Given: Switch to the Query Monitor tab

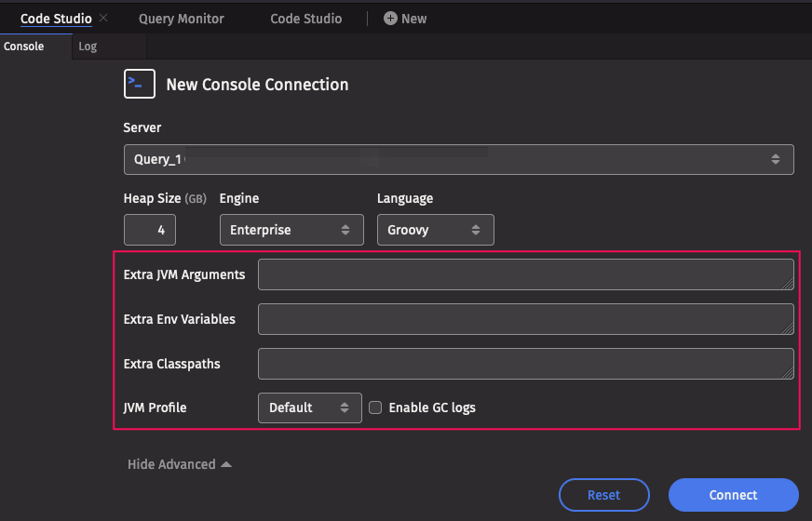Looking at the screenshot, I should tap(182, 19).
